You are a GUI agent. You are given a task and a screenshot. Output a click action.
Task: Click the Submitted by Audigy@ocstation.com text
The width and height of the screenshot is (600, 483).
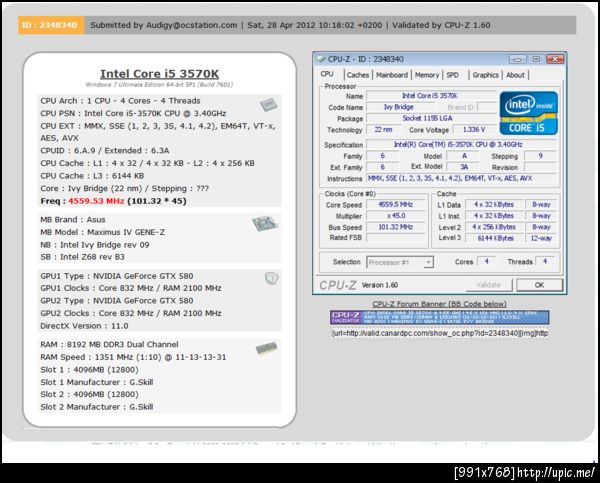click(x=164, y=25)
